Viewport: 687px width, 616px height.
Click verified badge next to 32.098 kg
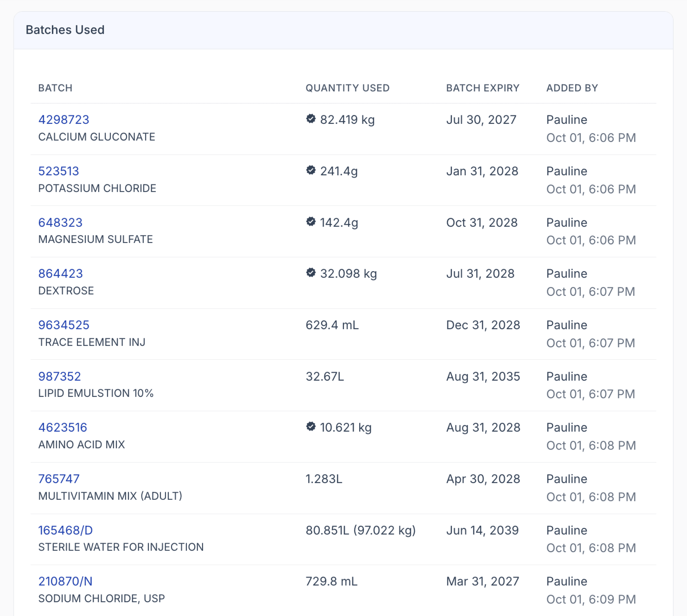311,273
